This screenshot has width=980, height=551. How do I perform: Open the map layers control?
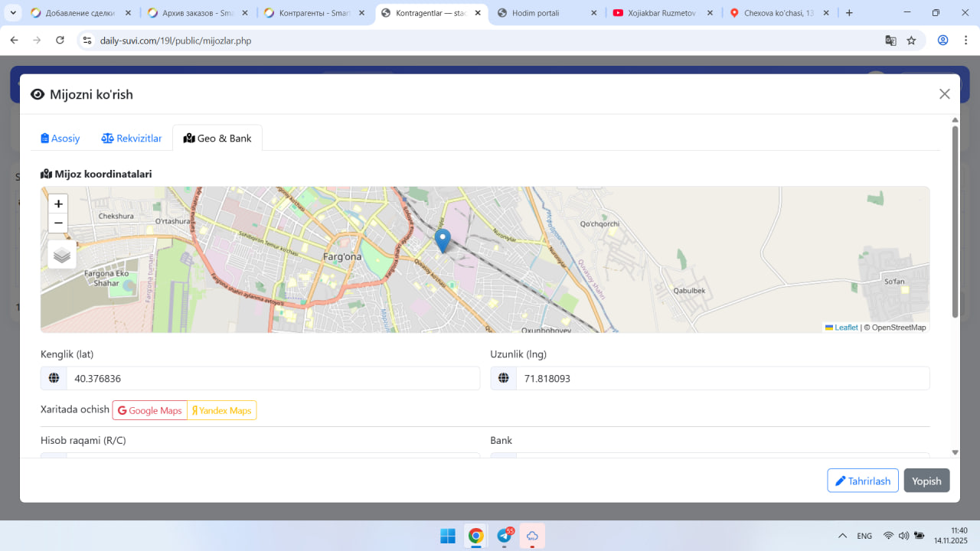pyautogui.click(x=62, y=255)
